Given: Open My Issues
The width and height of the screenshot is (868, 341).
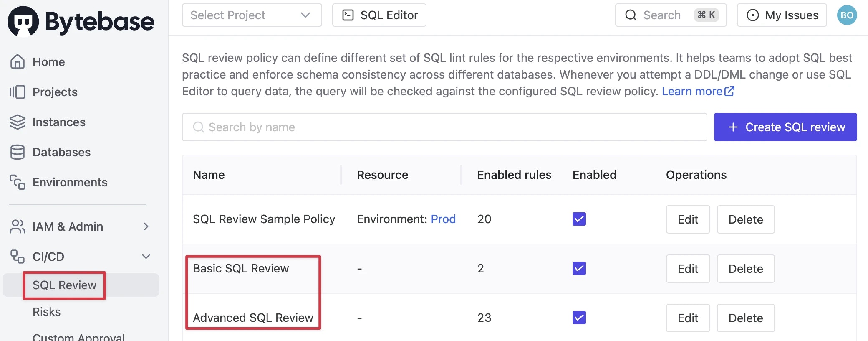Looking at the screenshot, I should click(x=782, y=15).
